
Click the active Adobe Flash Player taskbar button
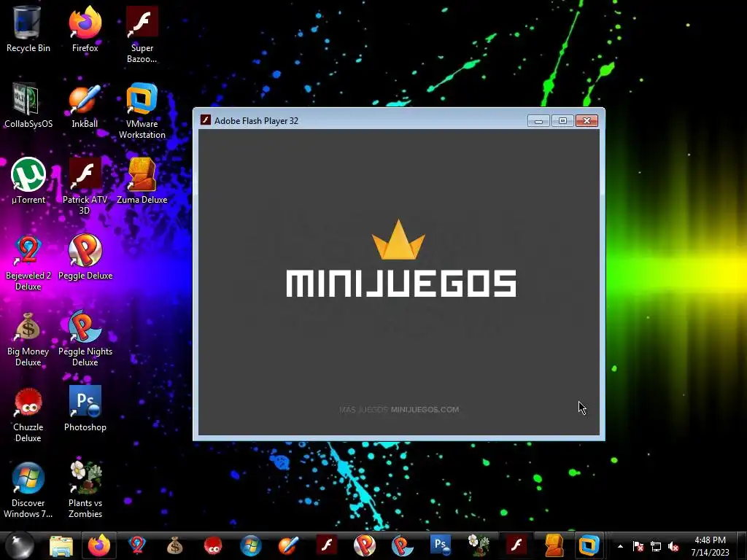tap(516, 545)
